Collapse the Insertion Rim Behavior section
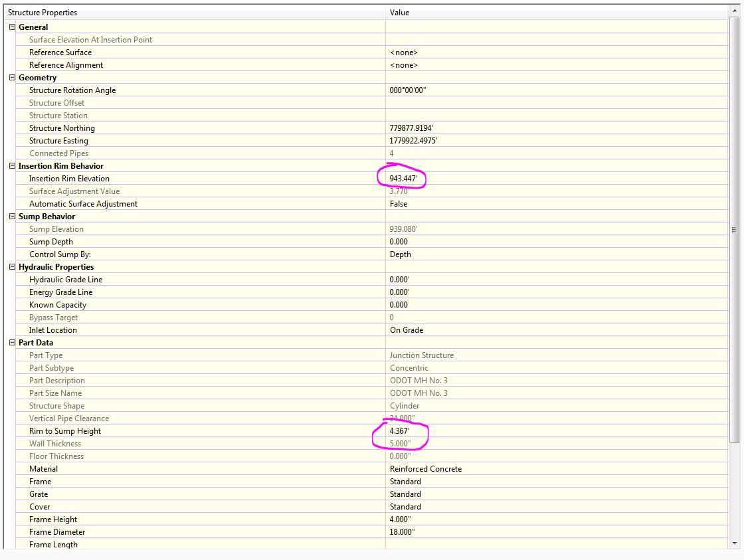This screenshot has height=560, width=744. 13,165
